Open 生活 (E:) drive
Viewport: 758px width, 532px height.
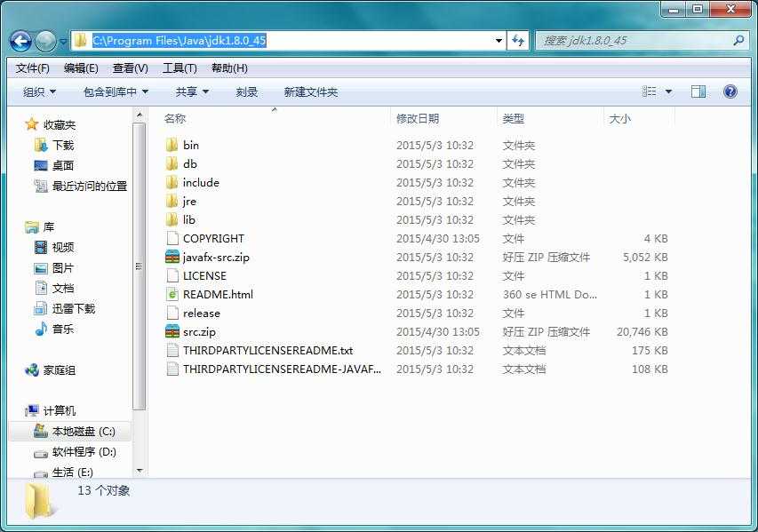point(73,472)
